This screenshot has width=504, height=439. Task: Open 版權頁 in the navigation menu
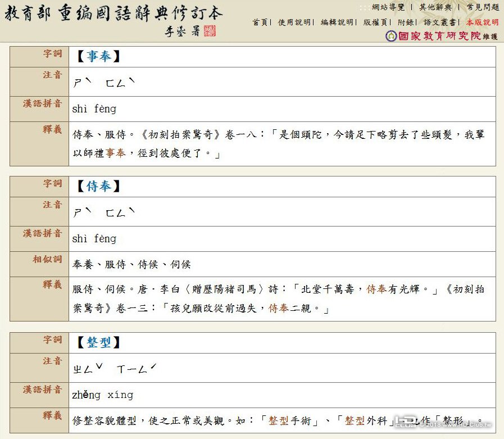tap(375, 22)
